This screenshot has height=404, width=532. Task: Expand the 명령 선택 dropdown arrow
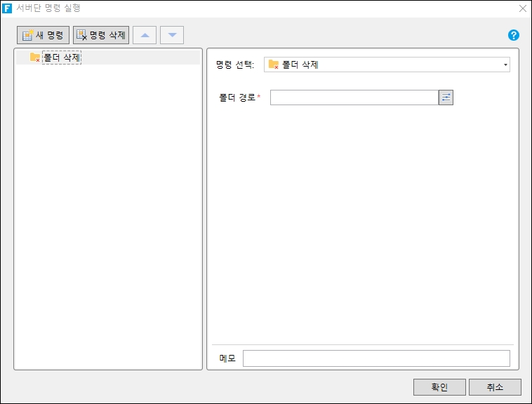[x=505, y=65]
